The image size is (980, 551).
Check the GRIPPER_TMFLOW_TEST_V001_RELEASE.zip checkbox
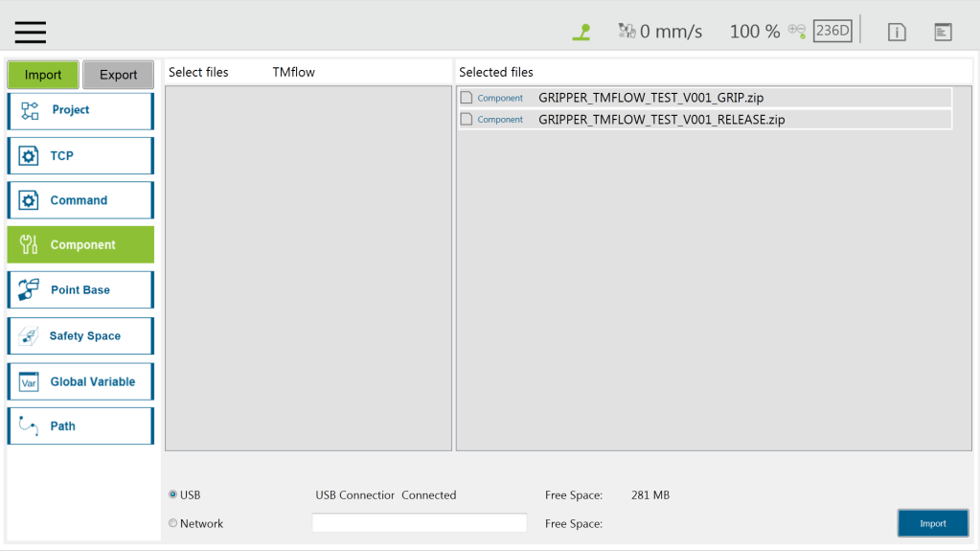[x=467, y=120]
